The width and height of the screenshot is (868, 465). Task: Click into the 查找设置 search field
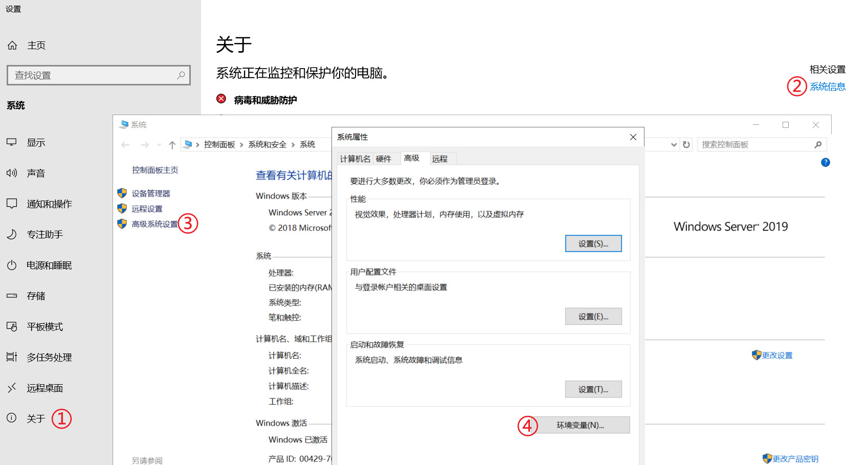pos(99,75)
